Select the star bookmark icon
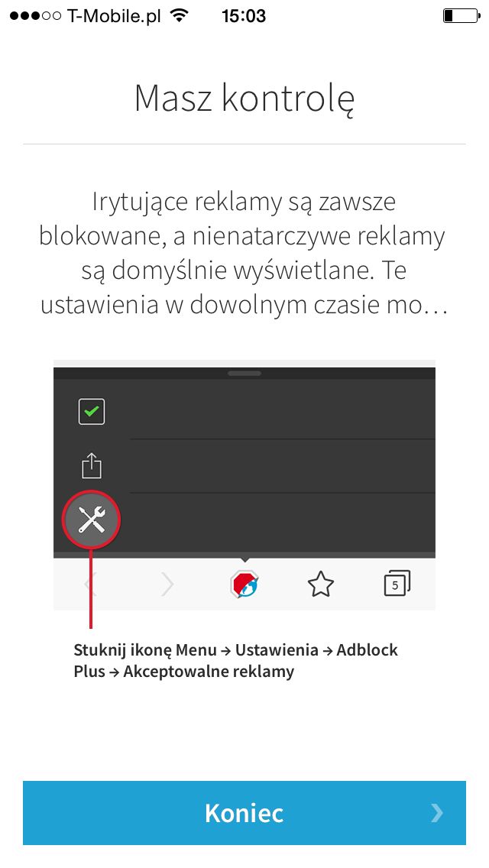489x868 pixels. pos(321,584)
